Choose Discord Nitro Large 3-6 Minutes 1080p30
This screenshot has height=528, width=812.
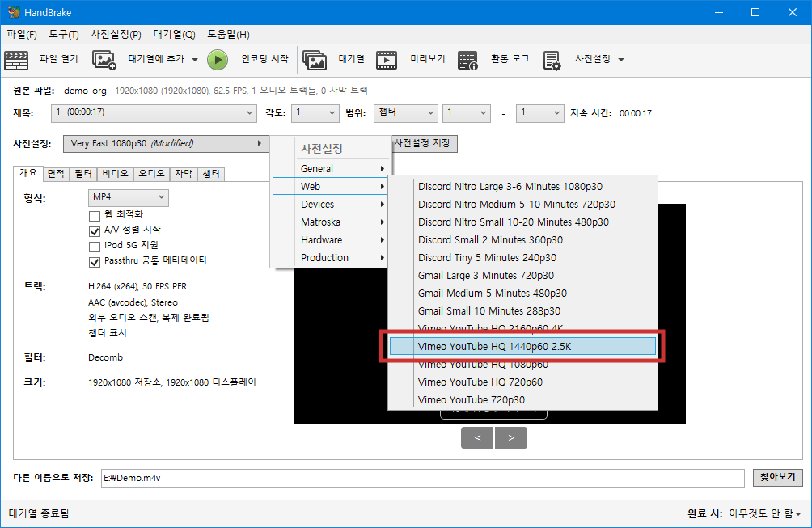[523, 186]
